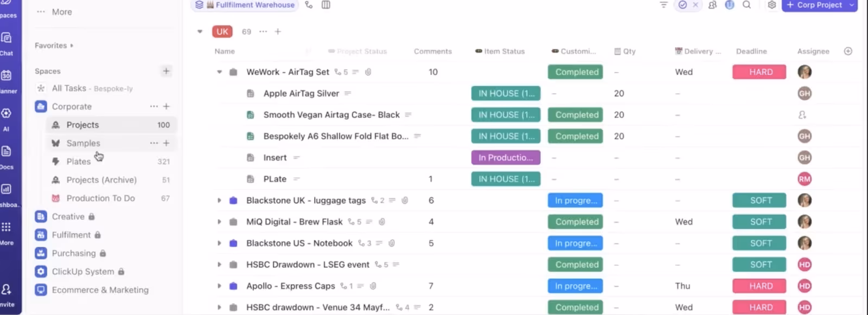Click the blue user avatar in toolbar
The width and height of the screenshot is (868, 315).
(x=730, y=5)
